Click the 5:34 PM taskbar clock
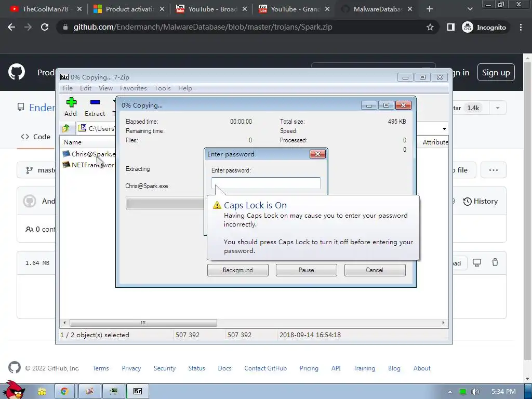This screenshot has height=399, width=532. (x=503, y=392)
